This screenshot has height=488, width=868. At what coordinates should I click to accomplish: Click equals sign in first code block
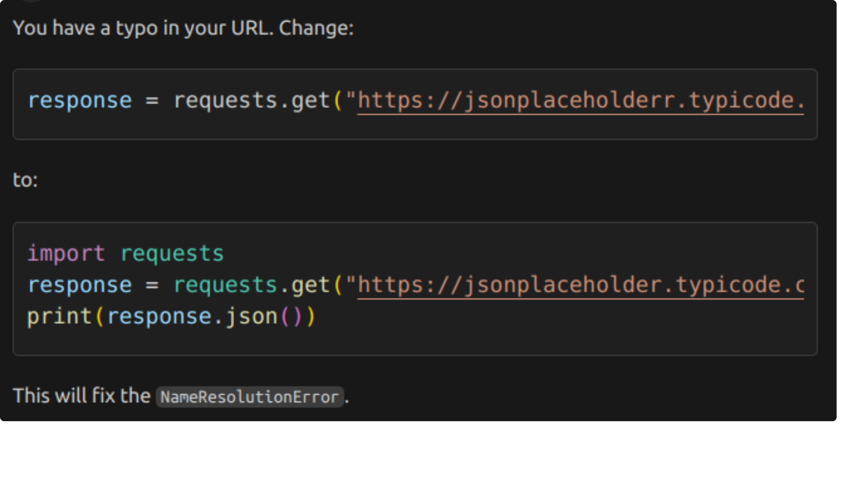pos(152,100)
